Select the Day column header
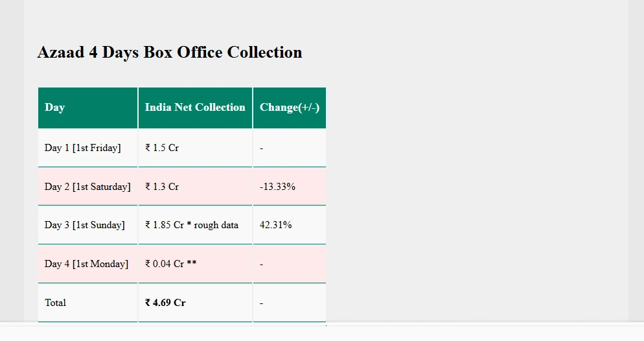The image size is (644, 341). coord(88,108)
